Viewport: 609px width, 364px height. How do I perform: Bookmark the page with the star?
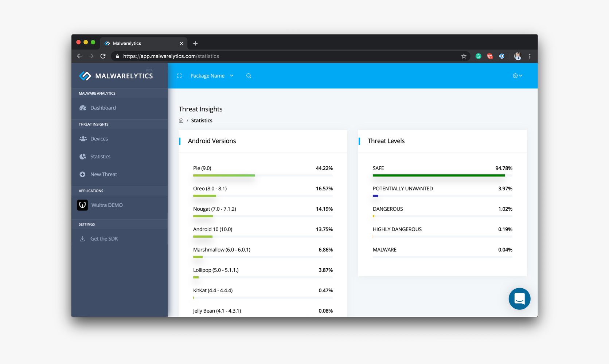point(464,56)
